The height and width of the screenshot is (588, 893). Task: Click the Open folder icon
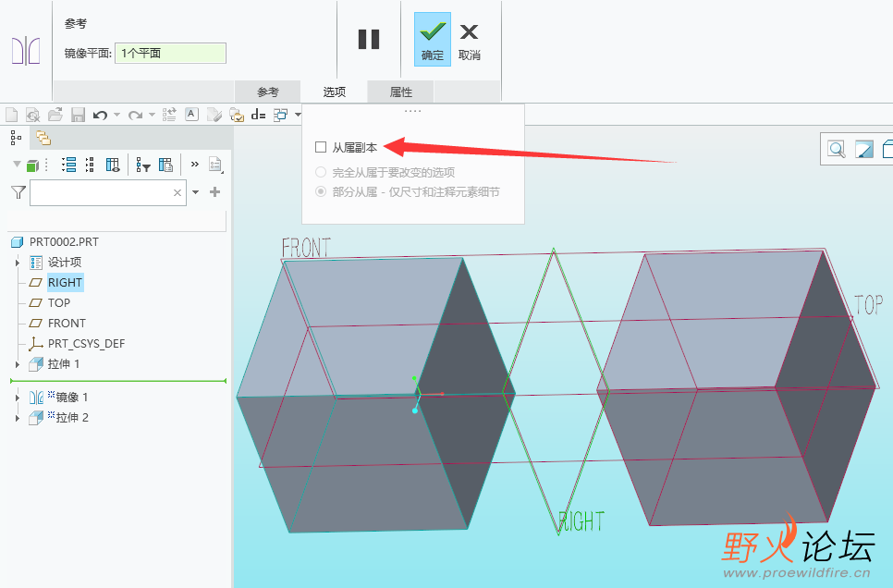tap(55, 115)
